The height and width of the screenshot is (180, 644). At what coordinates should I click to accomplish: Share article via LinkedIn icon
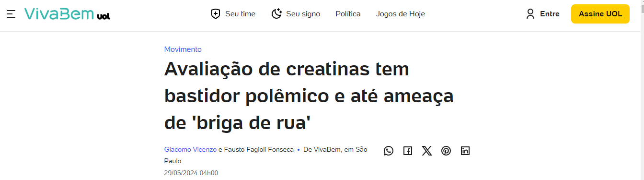465,151
